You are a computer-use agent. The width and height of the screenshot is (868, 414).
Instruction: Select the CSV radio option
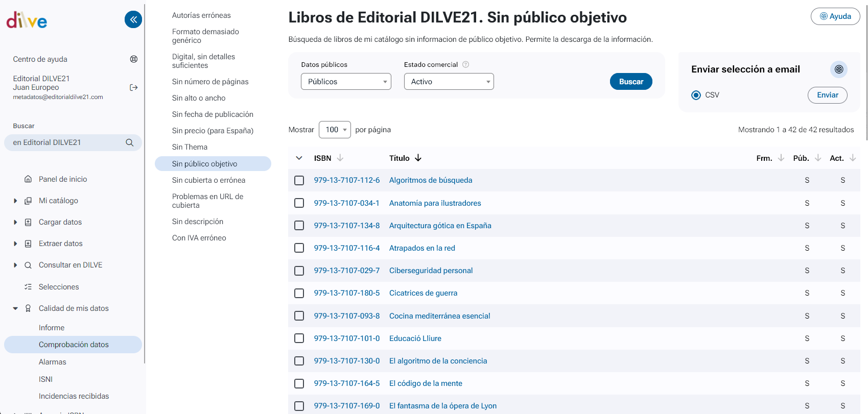click(x=696, y=95)
